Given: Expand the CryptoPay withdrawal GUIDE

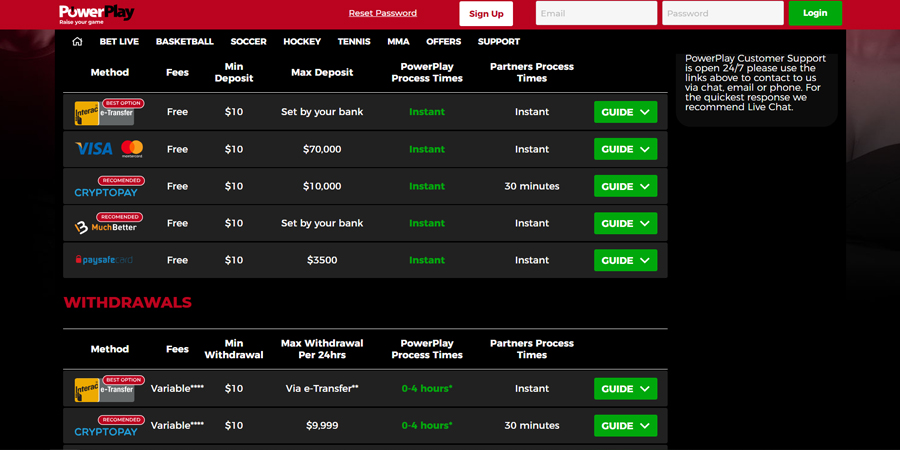Looking at the screenshot, I should 625,426.
